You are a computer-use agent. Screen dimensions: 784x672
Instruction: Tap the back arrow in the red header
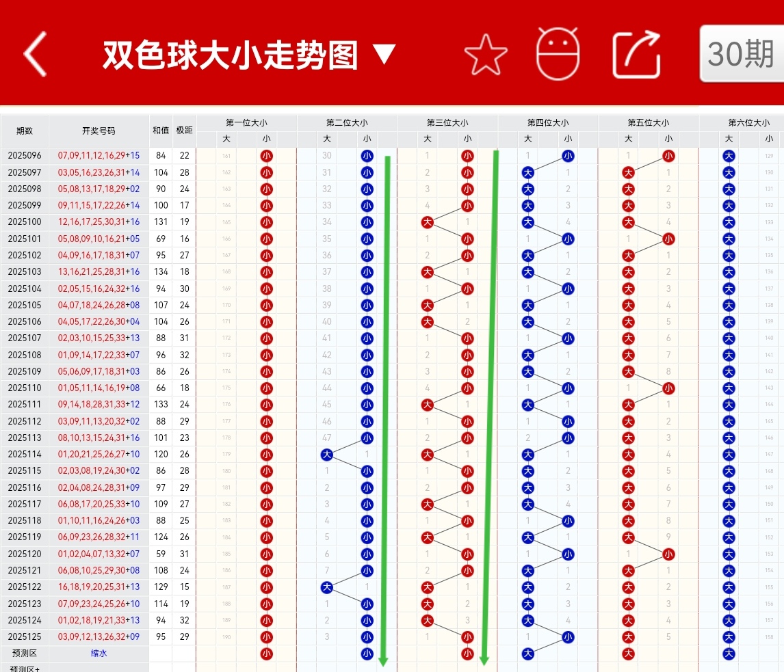point(34,55)
